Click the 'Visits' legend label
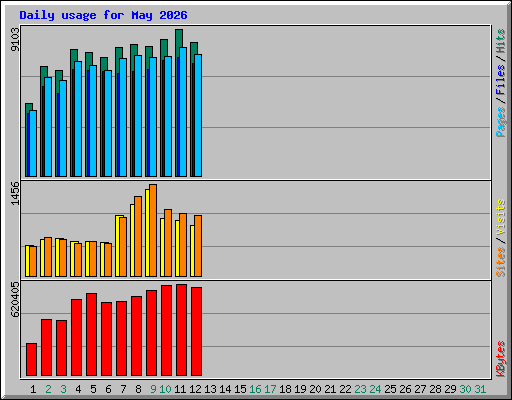Screen dimensions: 512x400 pos(501,217)
